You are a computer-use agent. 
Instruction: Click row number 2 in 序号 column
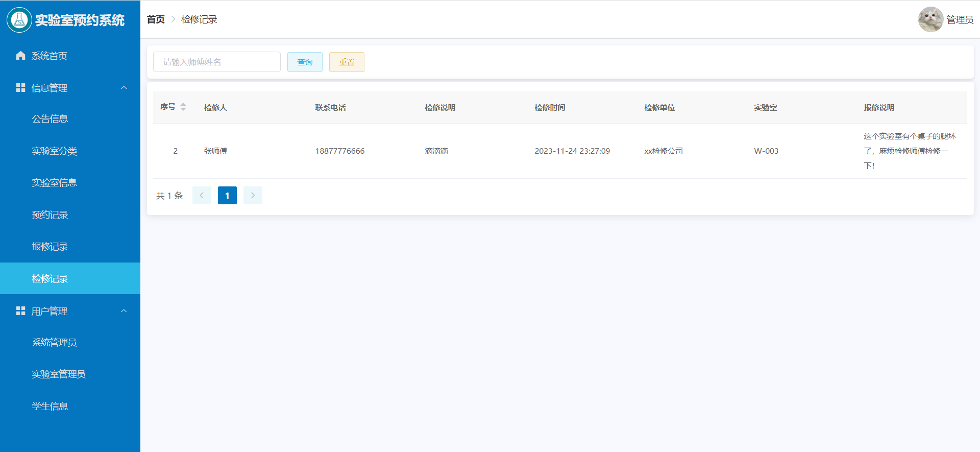175,151
